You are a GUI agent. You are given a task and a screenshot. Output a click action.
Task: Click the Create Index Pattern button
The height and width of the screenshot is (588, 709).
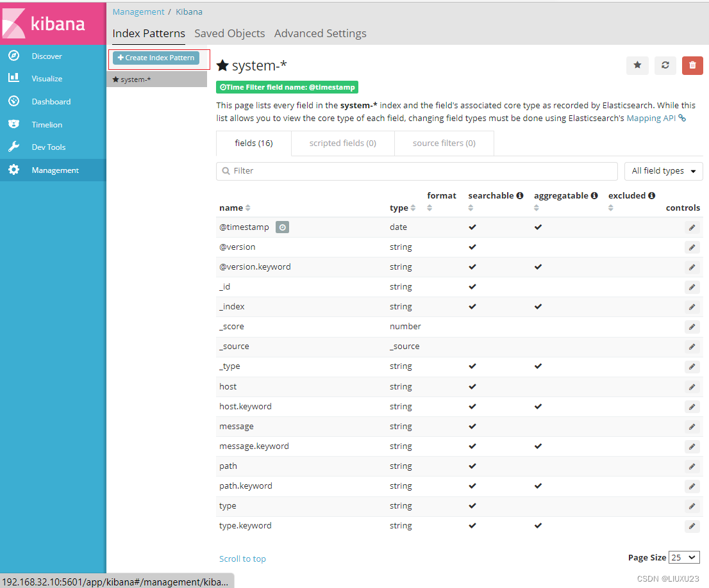[x=156, y=58]
